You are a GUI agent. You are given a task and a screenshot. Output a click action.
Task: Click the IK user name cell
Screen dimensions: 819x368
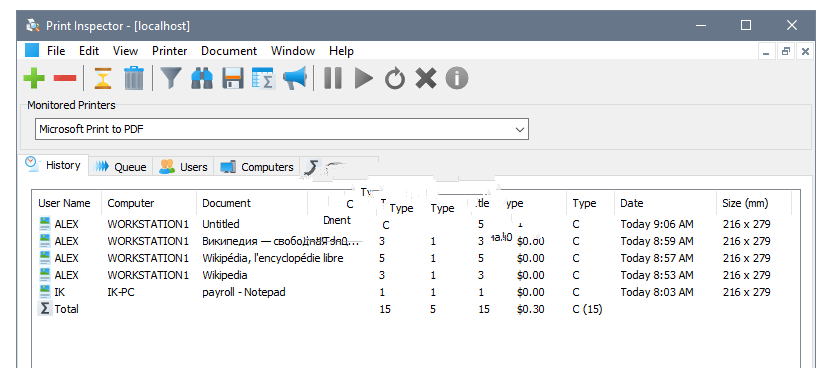tap(60, 292)
